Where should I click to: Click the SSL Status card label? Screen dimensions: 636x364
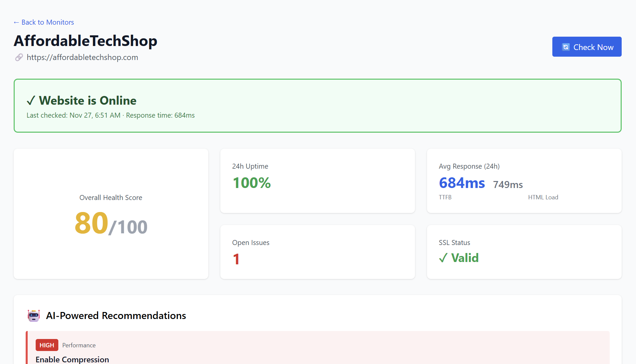coord(454,243)
